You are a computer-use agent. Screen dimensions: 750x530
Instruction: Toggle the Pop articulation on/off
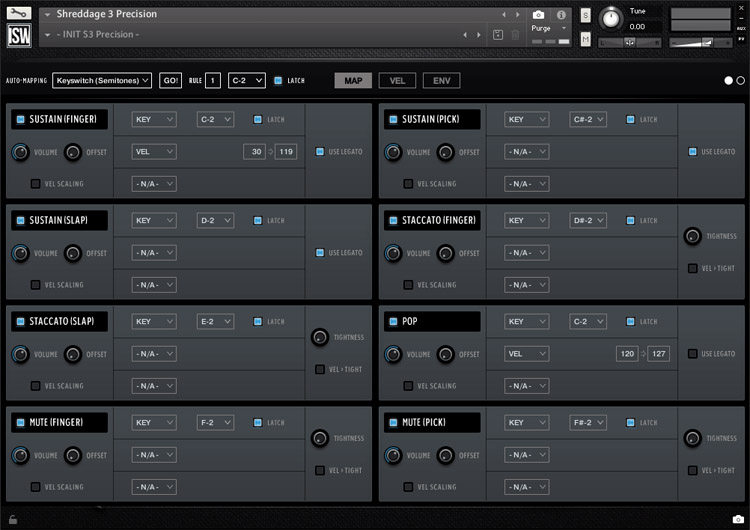point(393,321)
